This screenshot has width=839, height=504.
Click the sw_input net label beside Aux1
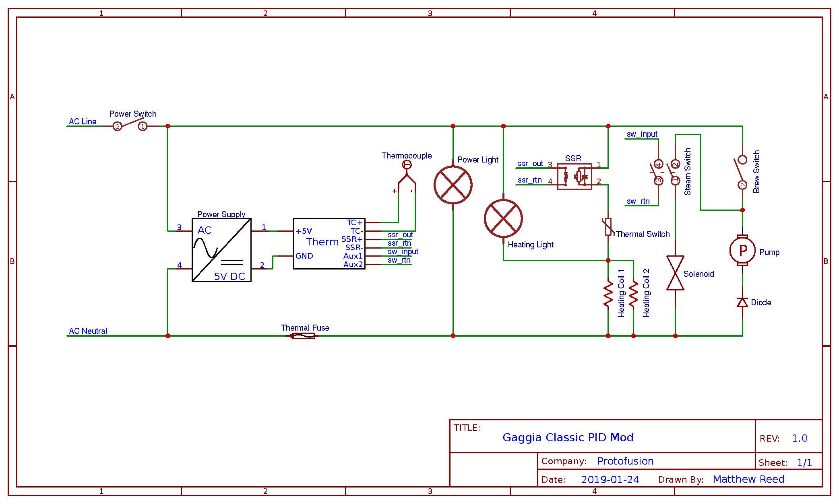tap(403, 251)
